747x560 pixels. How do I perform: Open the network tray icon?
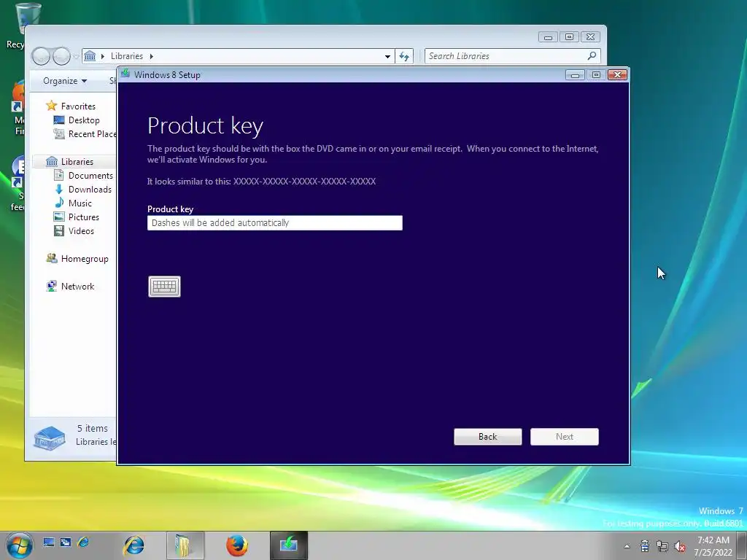[662, 545]
